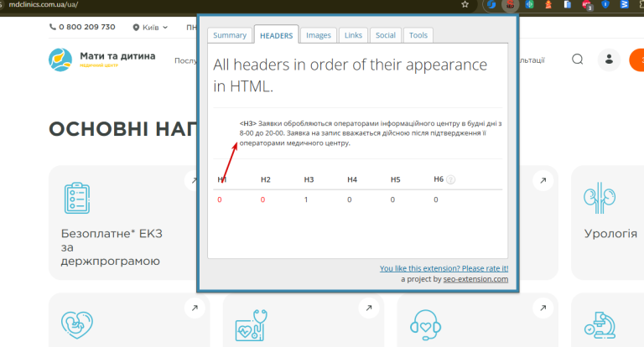Viewport: 644px width, 347px height.
Task: Click the H5 column label
Action: (395, 179)
